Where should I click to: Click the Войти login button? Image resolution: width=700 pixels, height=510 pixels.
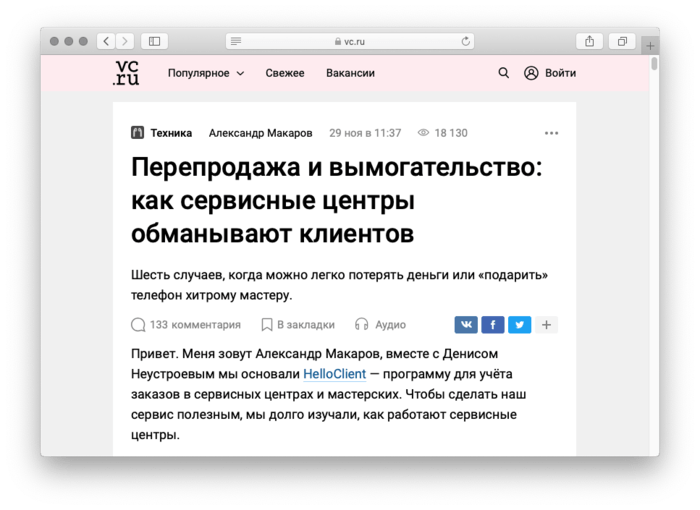(560, 73)
